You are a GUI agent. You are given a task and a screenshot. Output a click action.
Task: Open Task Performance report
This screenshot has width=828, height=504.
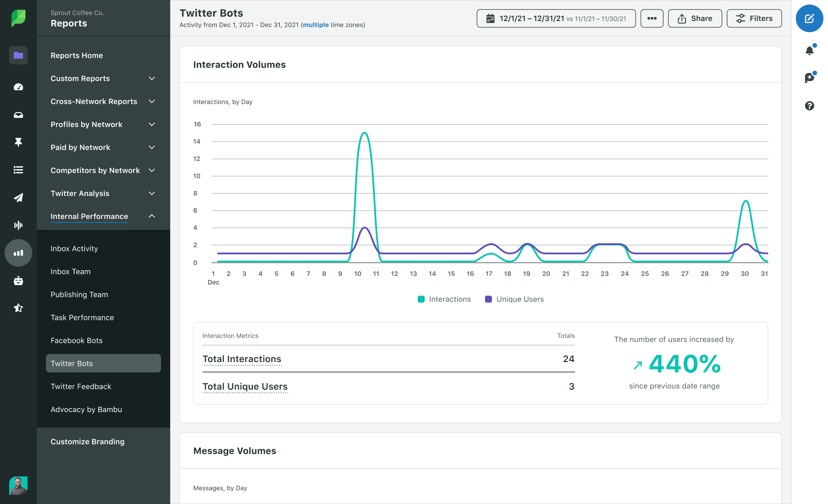[x=82, y=317]
